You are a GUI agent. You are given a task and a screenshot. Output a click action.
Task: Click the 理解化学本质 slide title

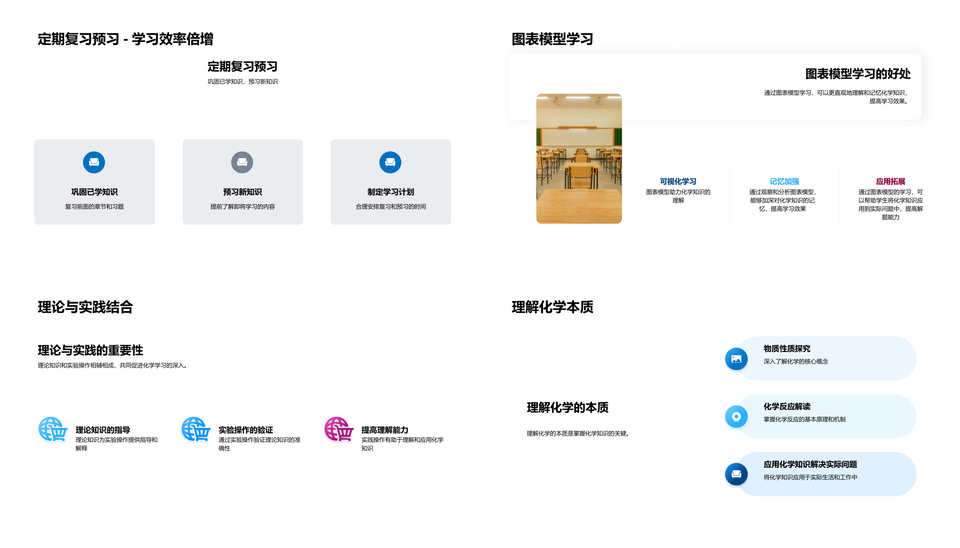(552, 307)
